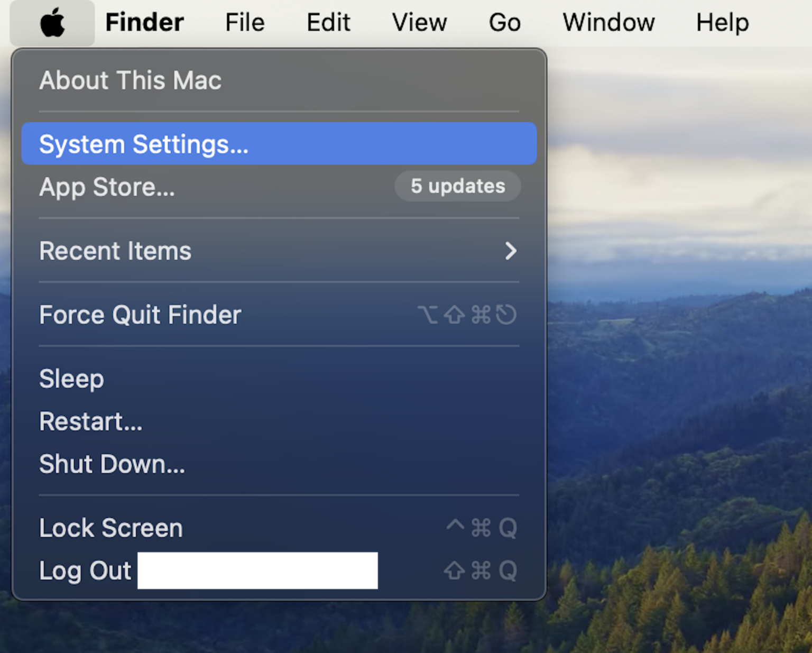Image resolution: width=812 pixels, height=653 pixels.
Task: Open the Edit menu
Action: tap(328, 22)
